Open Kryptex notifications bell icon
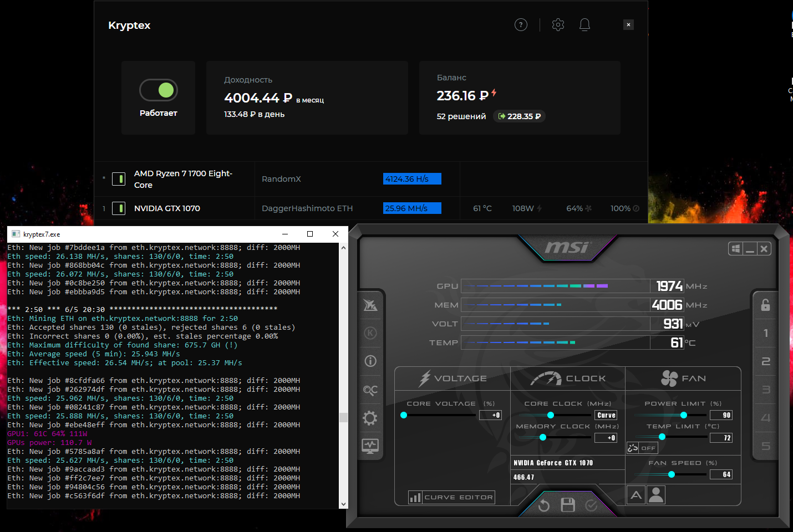793x532 pixels. tap(584, 24)
